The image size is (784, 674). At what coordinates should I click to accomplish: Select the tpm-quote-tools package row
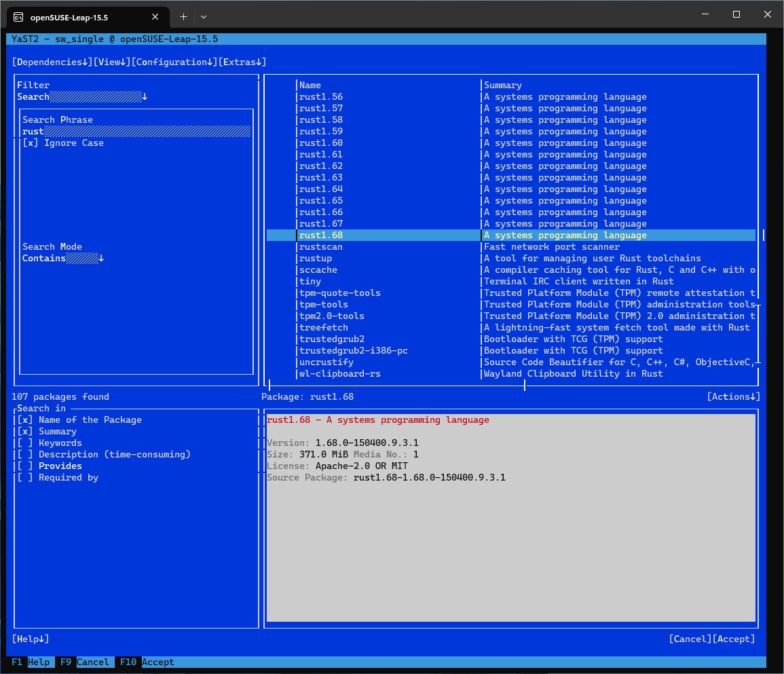pyautogui.click(x=511, y=293)
